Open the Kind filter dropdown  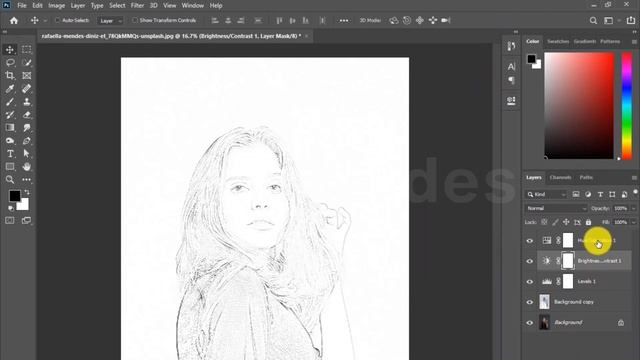coord(546,195)
